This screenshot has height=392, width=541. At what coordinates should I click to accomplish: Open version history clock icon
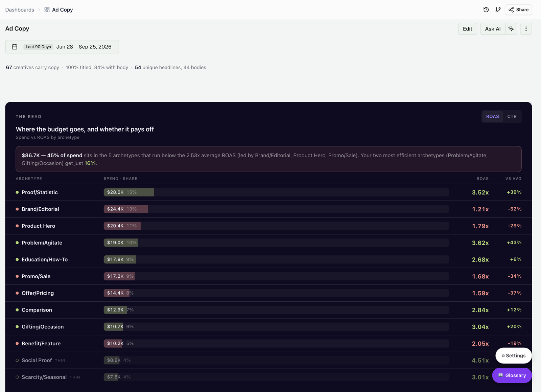click(x=486, y=10)
